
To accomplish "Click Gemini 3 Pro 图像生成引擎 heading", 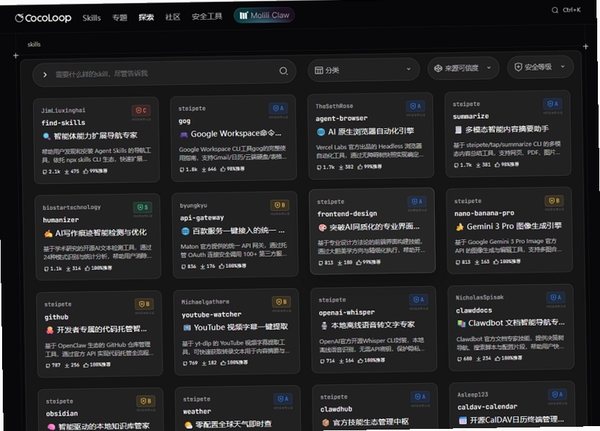I will point(514,226).
